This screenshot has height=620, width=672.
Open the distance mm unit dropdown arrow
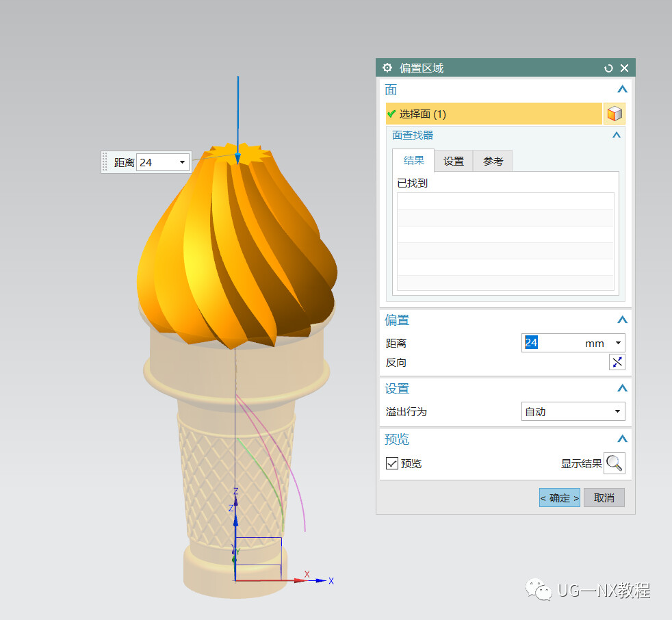(618, 343)
